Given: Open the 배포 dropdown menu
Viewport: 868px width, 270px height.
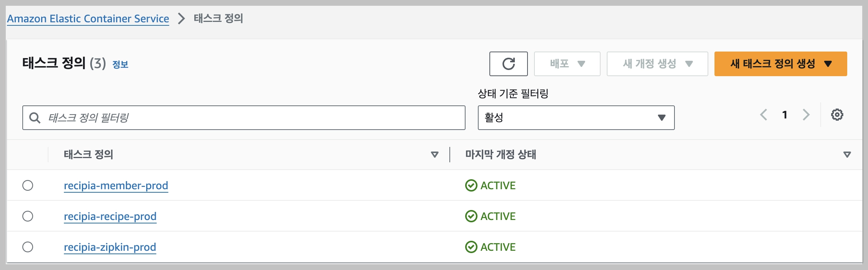Looking at the screenshot, I should (566, 64).
